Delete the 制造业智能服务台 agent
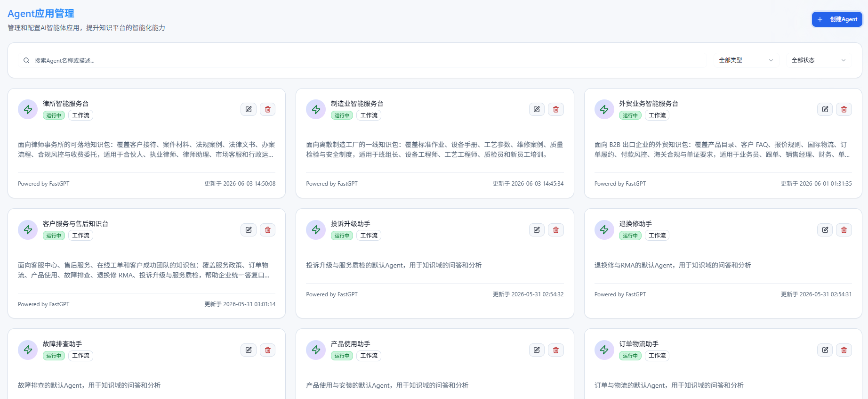The image size is (868, 399). 556,109
